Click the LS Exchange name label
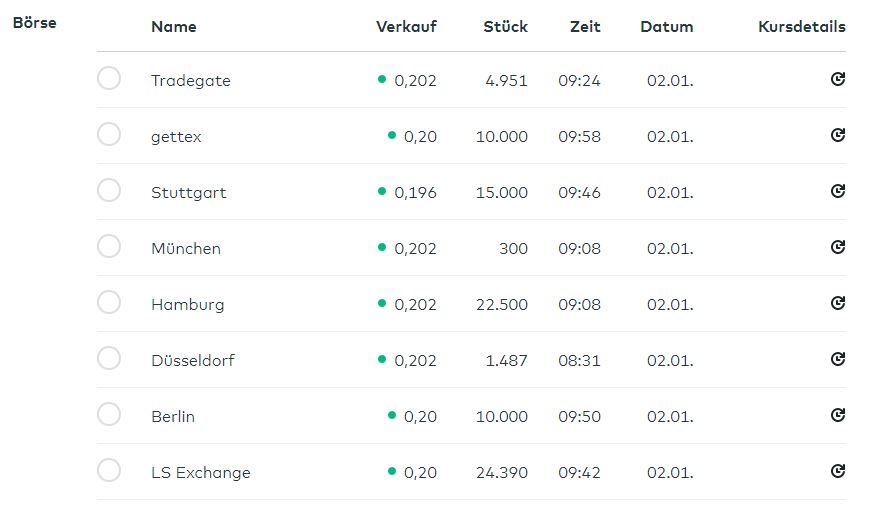Screen dimensions: 882x519 click(200, 473)
